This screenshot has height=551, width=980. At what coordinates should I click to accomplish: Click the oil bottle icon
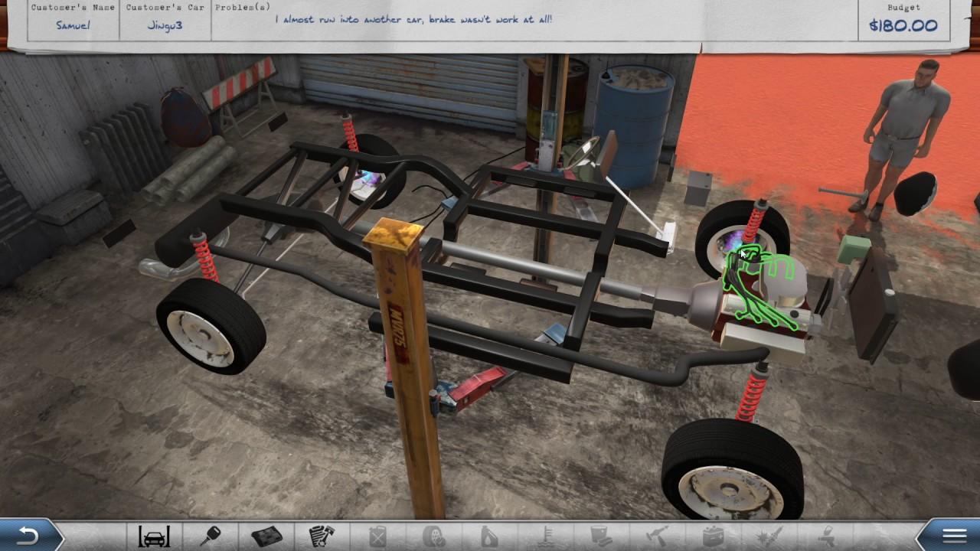(x=490, y=536)
